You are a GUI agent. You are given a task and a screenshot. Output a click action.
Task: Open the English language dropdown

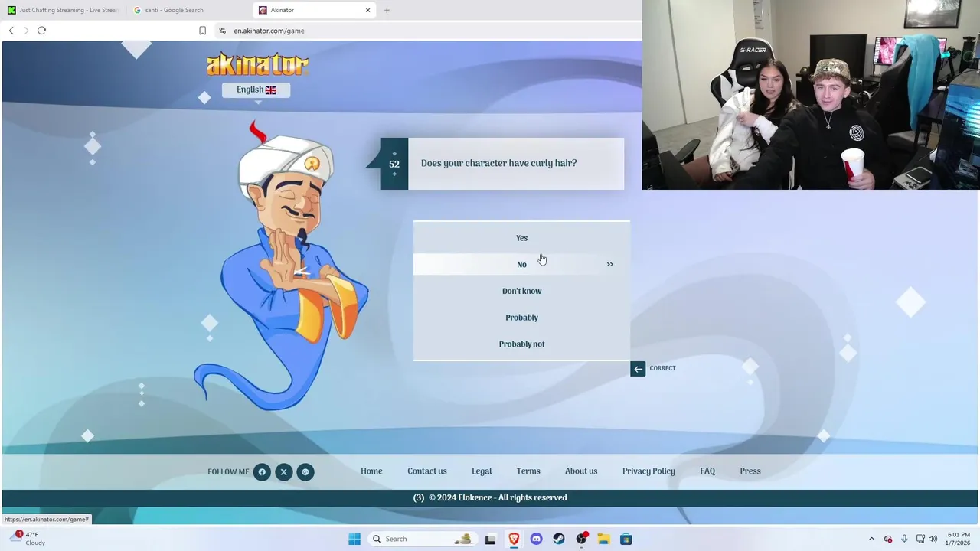click(x=256, y=90)
